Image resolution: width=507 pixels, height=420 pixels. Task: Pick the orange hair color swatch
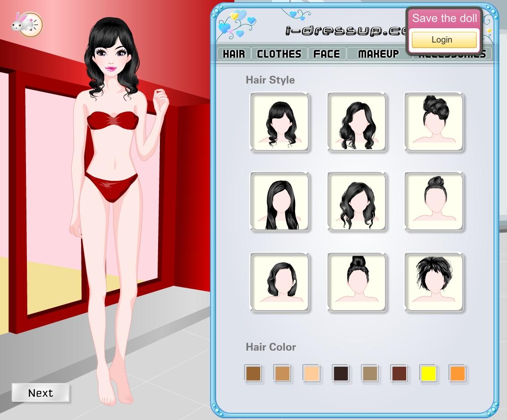[457, 373]
